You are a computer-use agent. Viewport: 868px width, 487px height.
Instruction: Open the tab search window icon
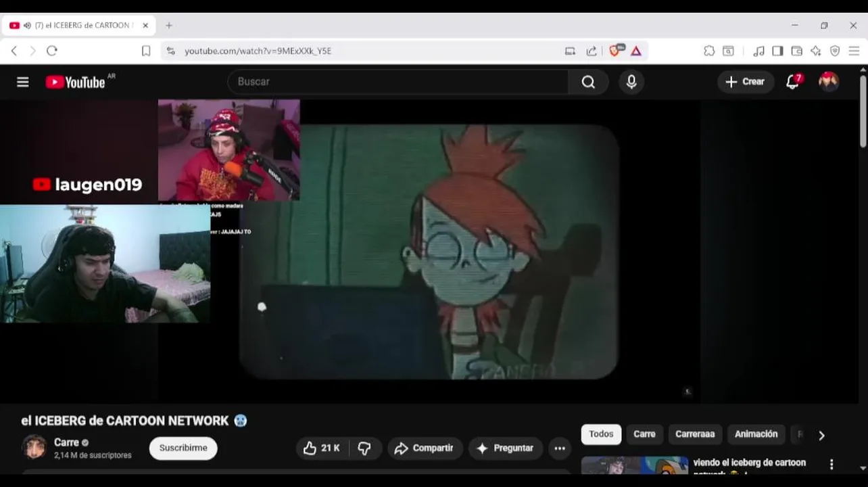tap(729, 51)
